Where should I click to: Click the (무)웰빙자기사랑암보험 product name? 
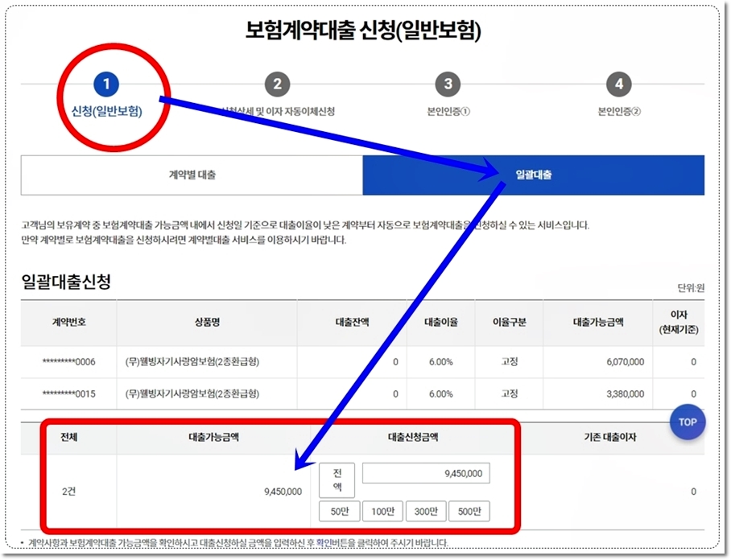tap(193, 362)
